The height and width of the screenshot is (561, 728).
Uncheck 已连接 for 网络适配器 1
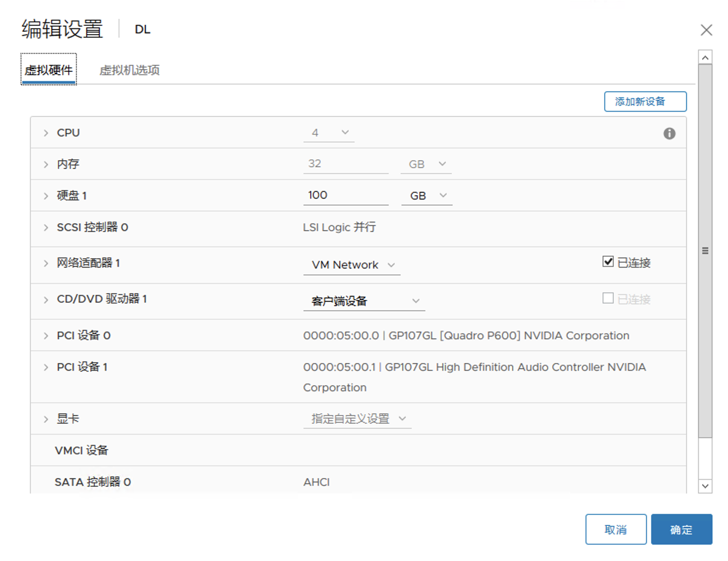tap(608, 262)
